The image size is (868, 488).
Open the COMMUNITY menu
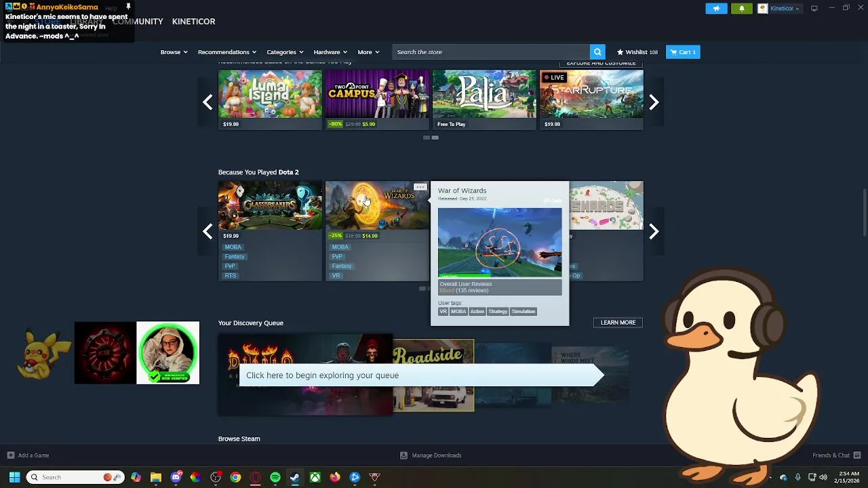point(138,22)
